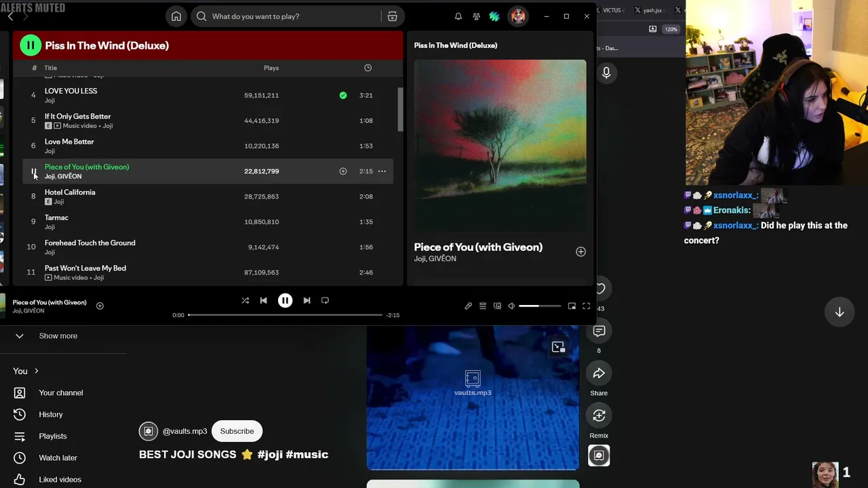Skip to previous track
The width and height of the screenshot is (868, 488).
[x=264, y=300]
